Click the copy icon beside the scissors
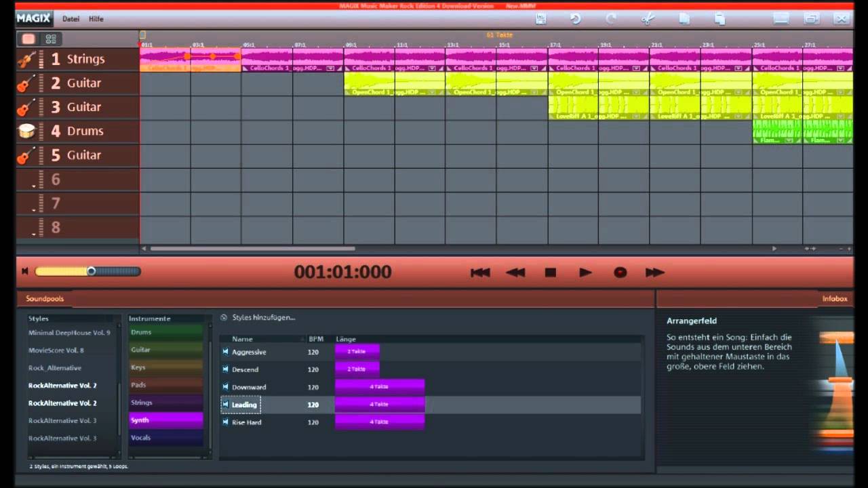This screenshot has width=868, height=488. pyautogui.click(x=684, y=19)
